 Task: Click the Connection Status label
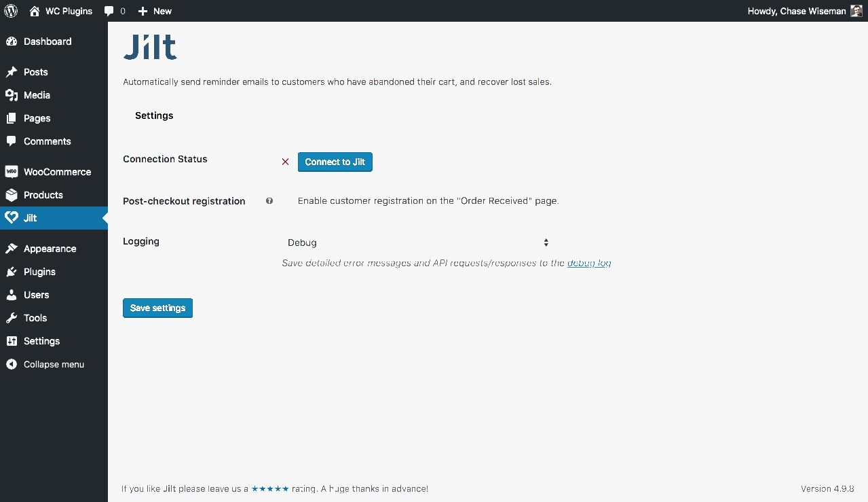pos(165,159)
